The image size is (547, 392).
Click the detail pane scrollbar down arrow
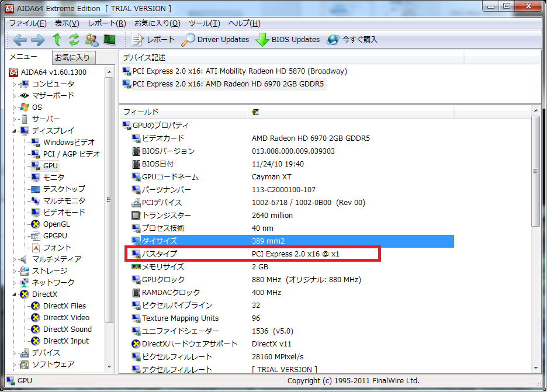click(x=535, y=368)
